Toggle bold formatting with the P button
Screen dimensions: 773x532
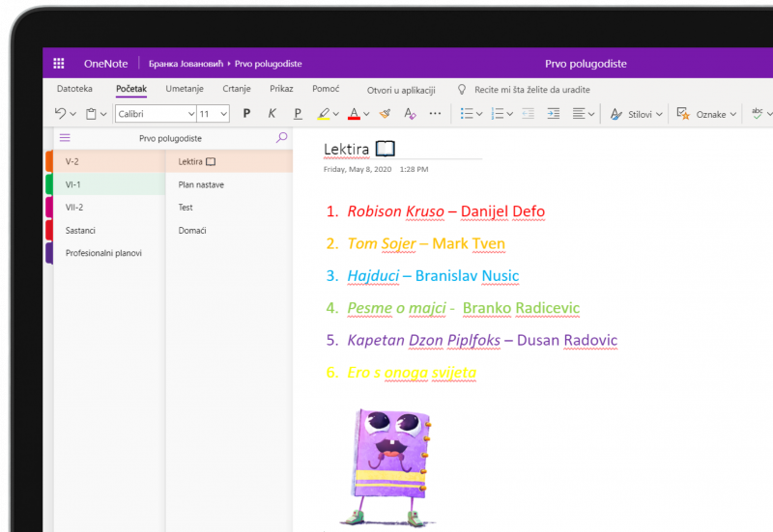(x=246, y=114)
